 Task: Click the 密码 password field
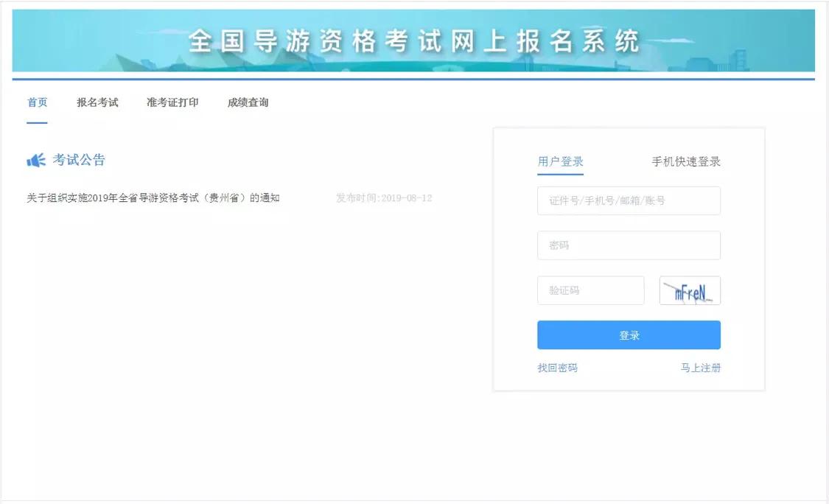tap(629, 245)
